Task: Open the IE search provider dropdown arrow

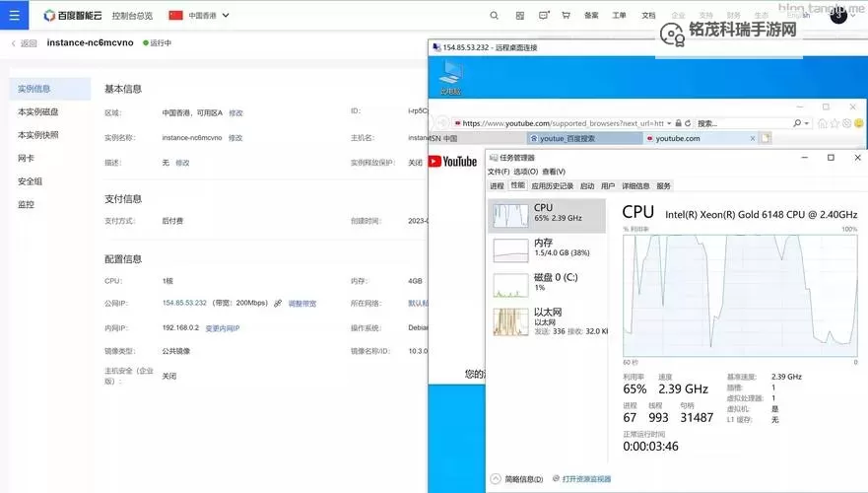Action: (807, 123)
